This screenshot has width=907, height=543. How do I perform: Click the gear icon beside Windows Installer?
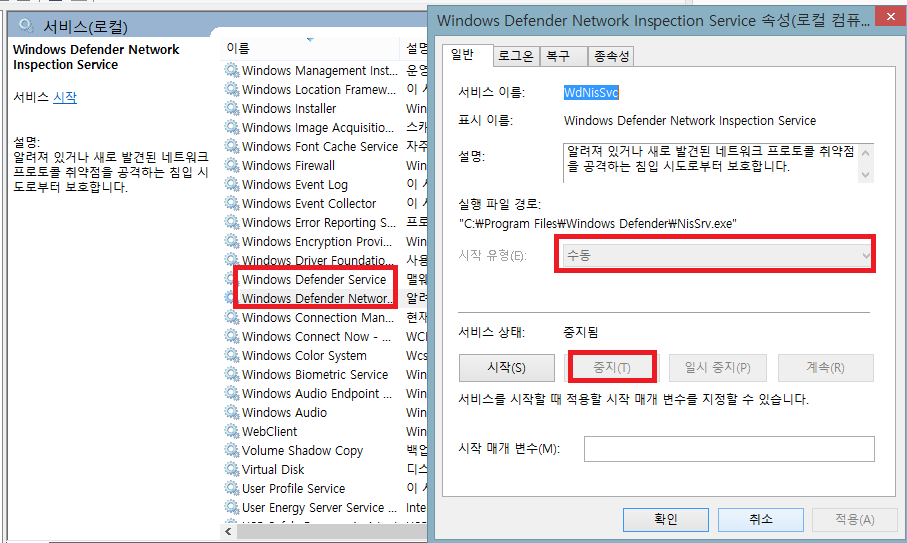232,109
